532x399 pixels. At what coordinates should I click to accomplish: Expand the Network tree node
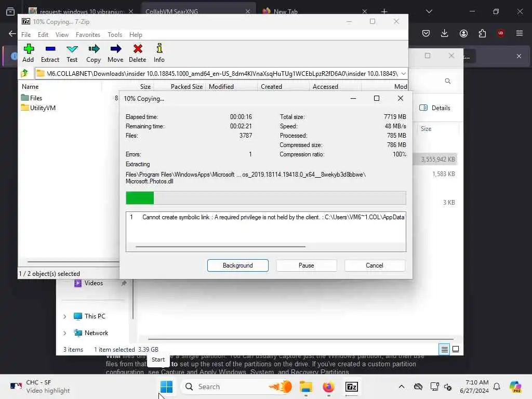coord(64,333)
